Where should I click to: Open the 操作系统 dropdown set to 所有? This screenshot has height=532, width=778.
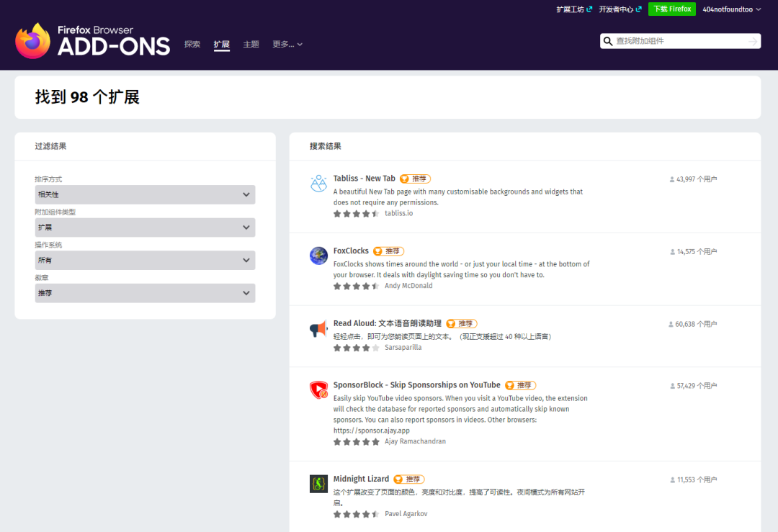pyautogui.click(x=145, y=261)
